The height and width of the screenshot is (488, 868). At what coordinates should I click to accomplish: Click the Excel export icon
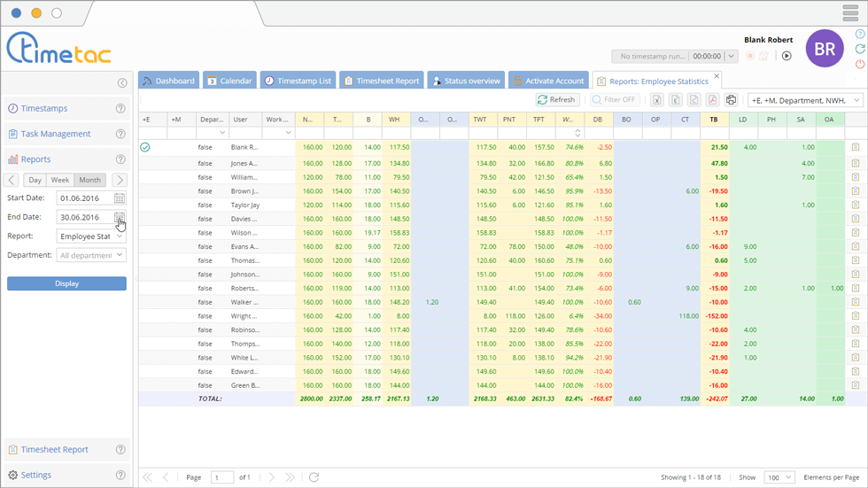(657, 100)
